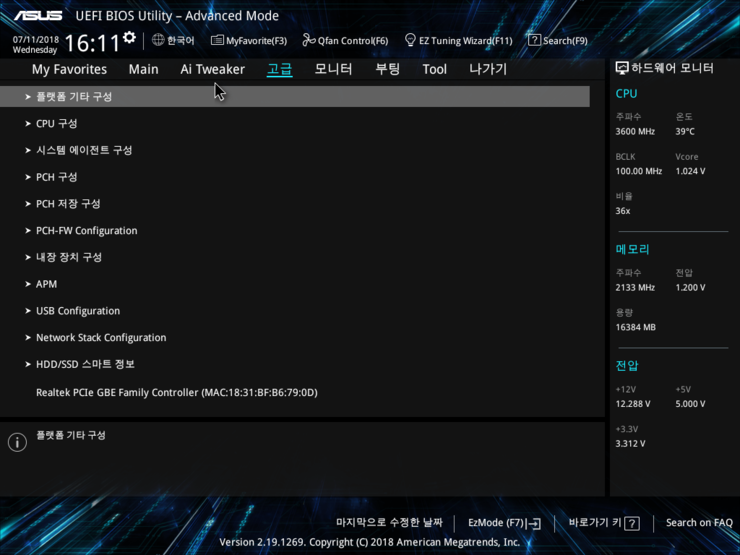
Task: Click ratio value 36x
Action: [x=622, y=211]
